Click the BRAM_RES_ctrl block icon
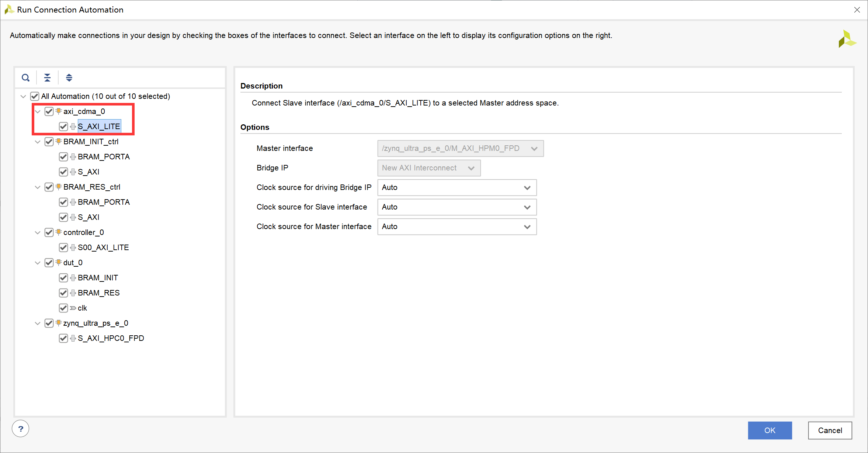This screenshot has height=453, width=868. click(59, 187)
